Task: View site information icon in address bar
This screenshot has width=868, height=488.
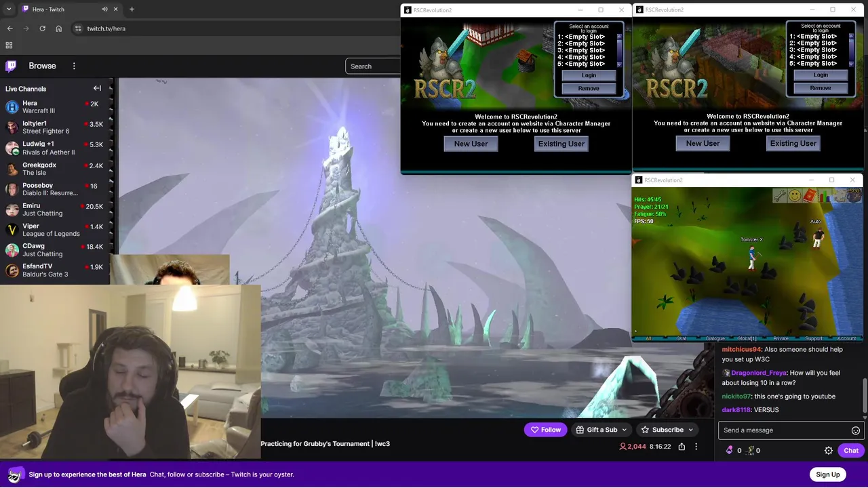Action: click(78, 28)
